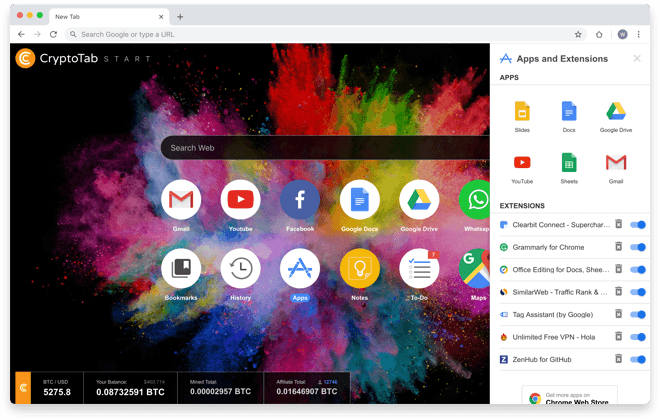Screen dimensions: 660x420
Task: Close the Apps and Extensions panel
Action: 637,59
